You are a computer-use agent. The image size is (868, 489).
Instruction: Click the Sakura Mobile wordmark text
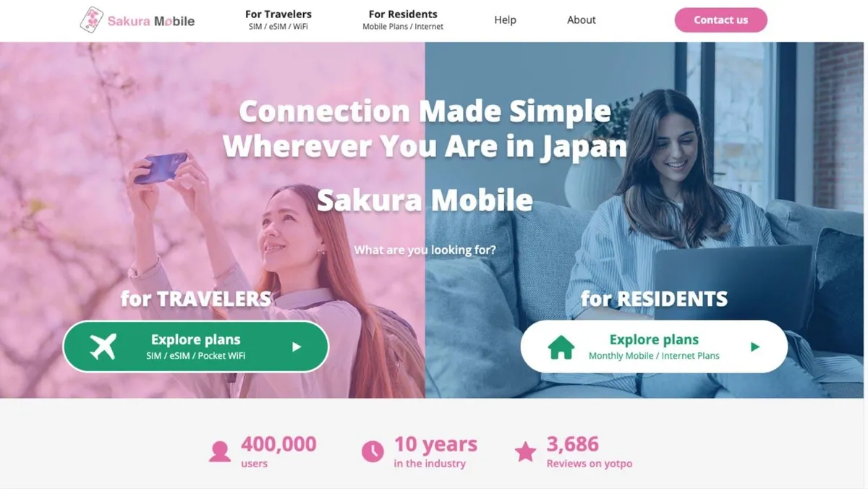pyautogui.click(x=151, y=21)
